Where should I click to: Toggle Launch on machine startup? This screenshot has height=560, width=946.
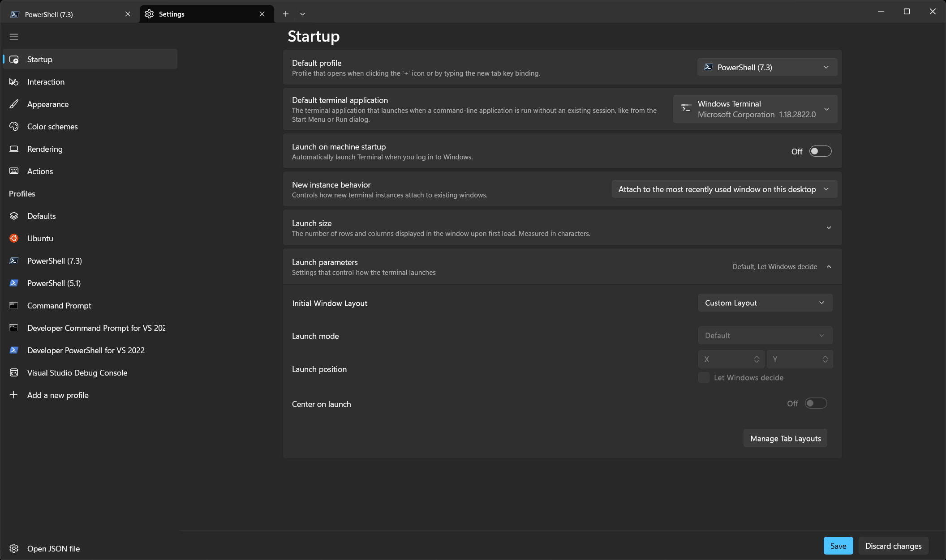(x=820, y=151)
